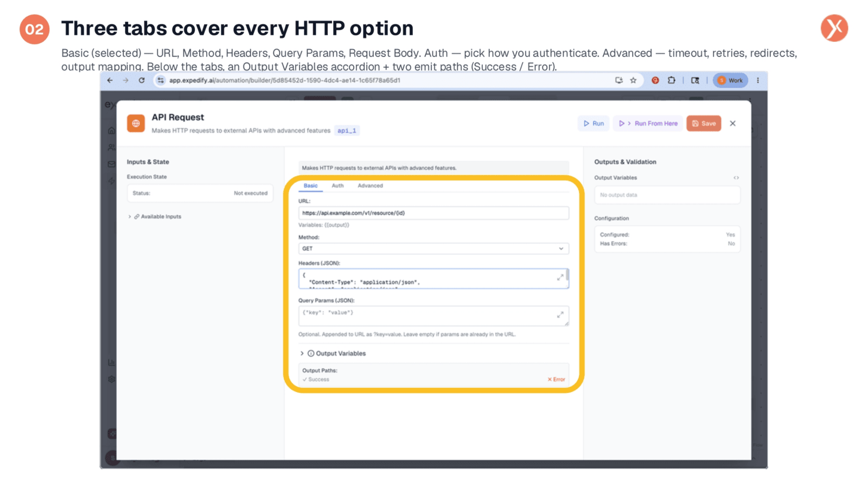Click the Inputs & State heading
The image size is (868, 488).
(x=148, y=162)
